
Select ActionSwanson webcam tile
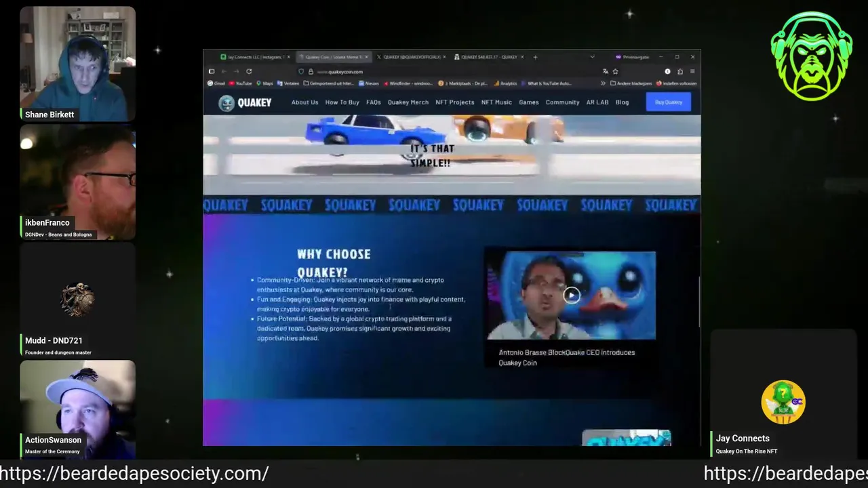[77, 409]
